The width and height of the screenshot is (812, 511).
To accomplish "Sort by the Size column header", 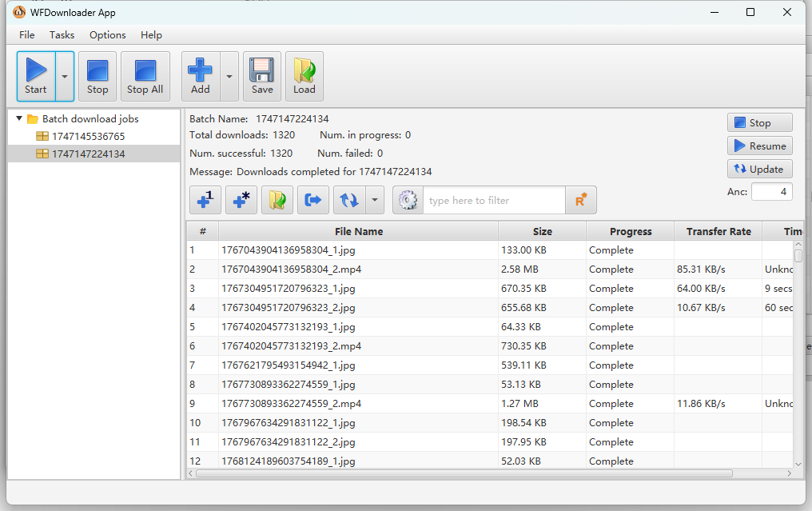I will tap(542, 231).
